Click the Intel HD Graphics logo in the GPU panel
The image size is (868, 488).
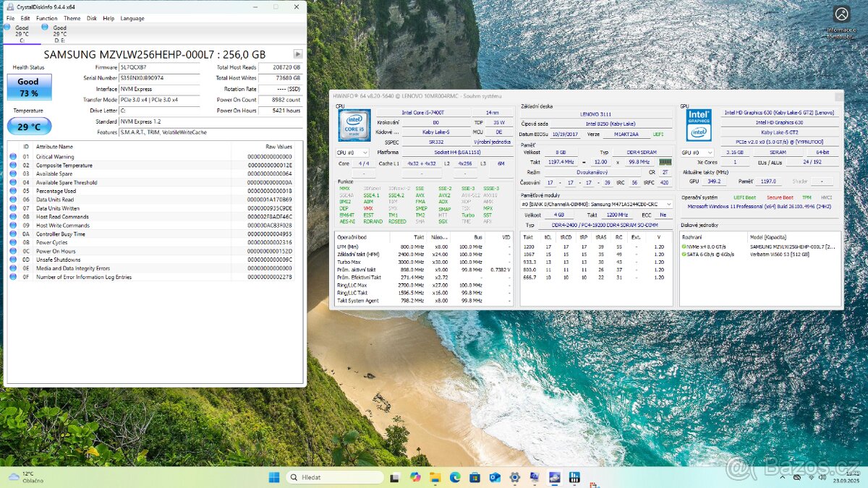[x=698, y=124]
